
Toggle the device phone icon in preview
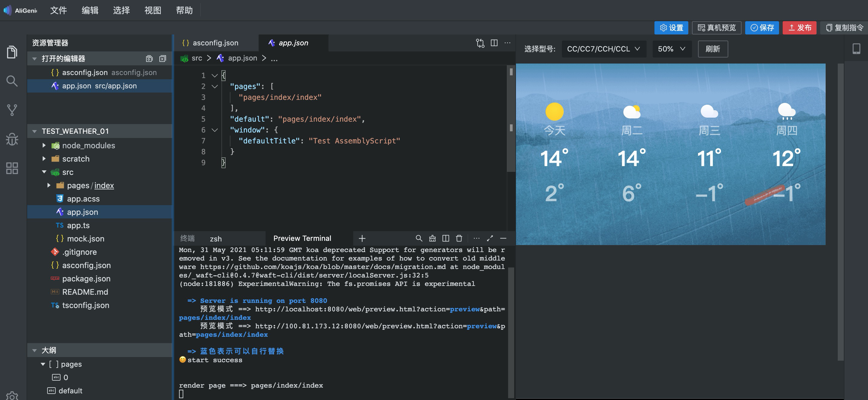856,49
